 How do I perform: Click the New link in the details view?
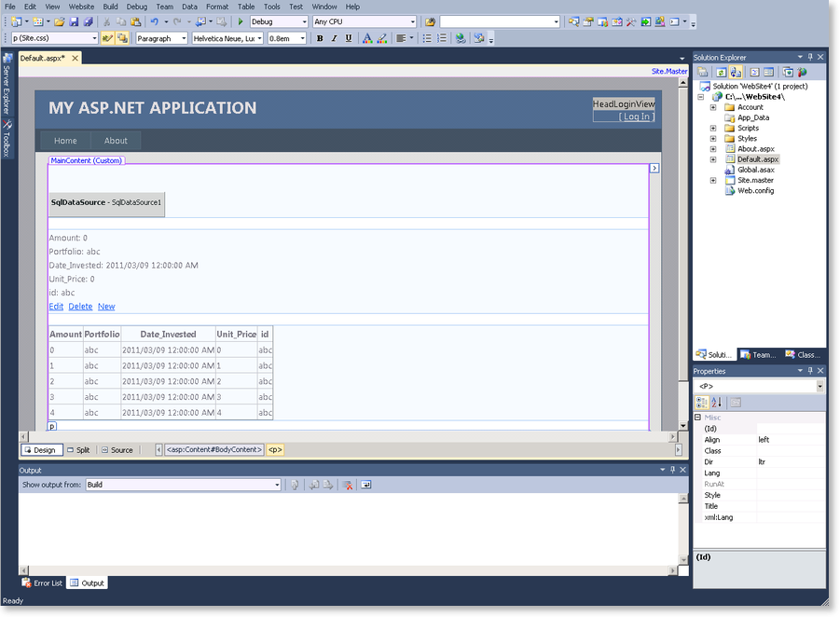coord(106,307)
